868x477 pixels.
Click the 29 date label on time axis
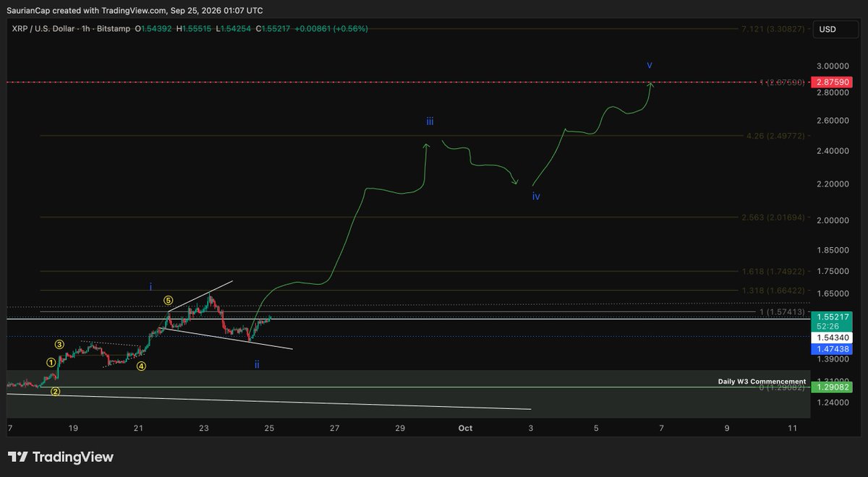[400, 428]
